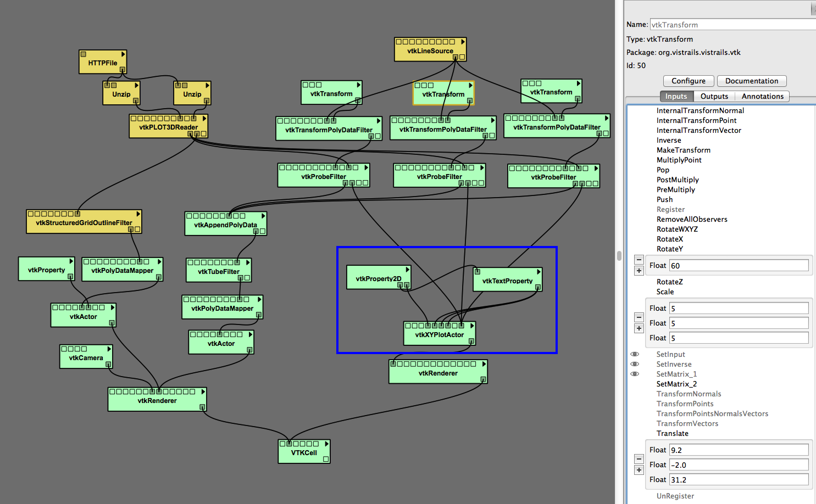
Task: Open the vtkLineSource module triangle menu
Action: (x=463, y=42)
